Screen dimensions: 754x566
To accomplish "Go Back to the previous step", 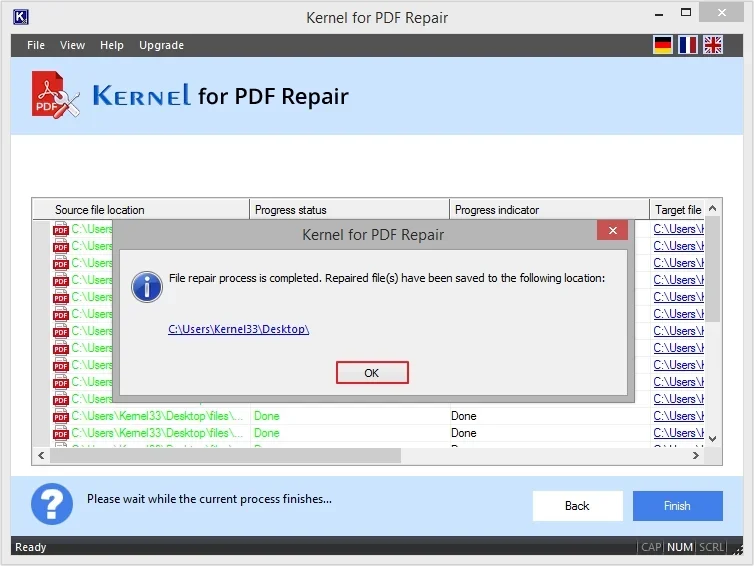I will click(x=577, y=505).
